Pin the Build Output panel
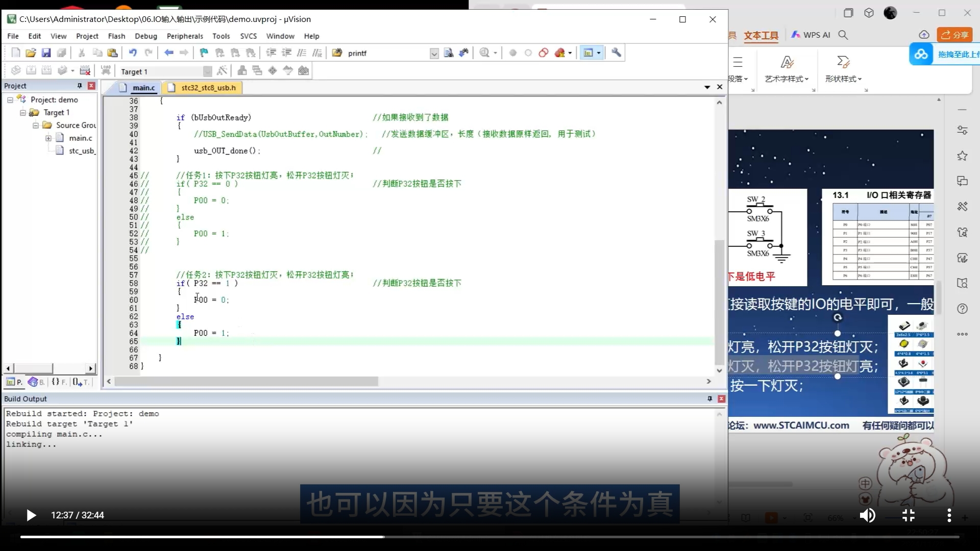Viewport: 980px width, 551px height. click(x=709, y=398)
